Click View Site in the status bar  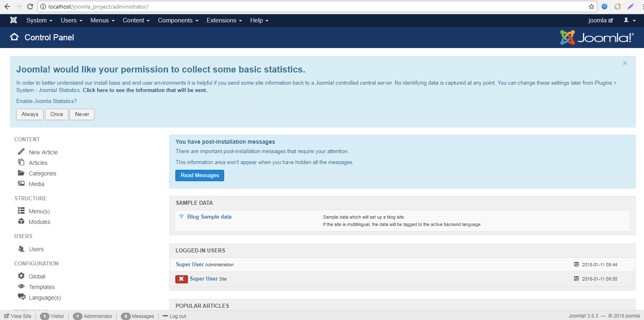pyautogui.click(x=18, y=316)
